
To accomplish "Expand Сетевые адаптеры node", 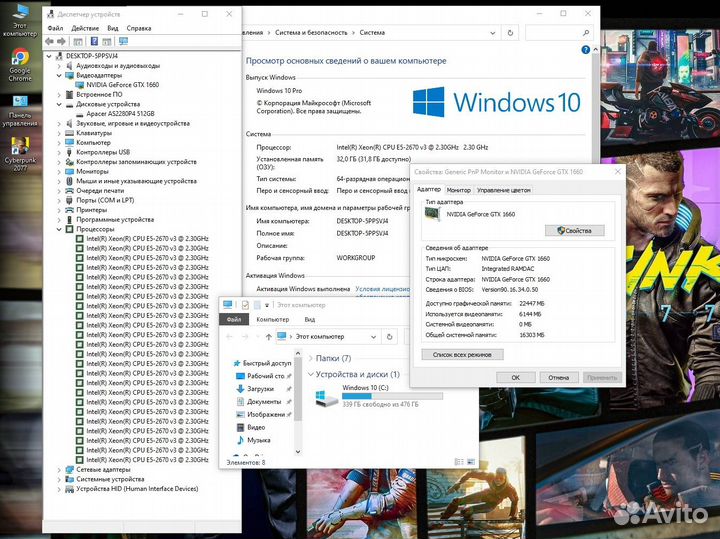I will click(x=59, y=470).
